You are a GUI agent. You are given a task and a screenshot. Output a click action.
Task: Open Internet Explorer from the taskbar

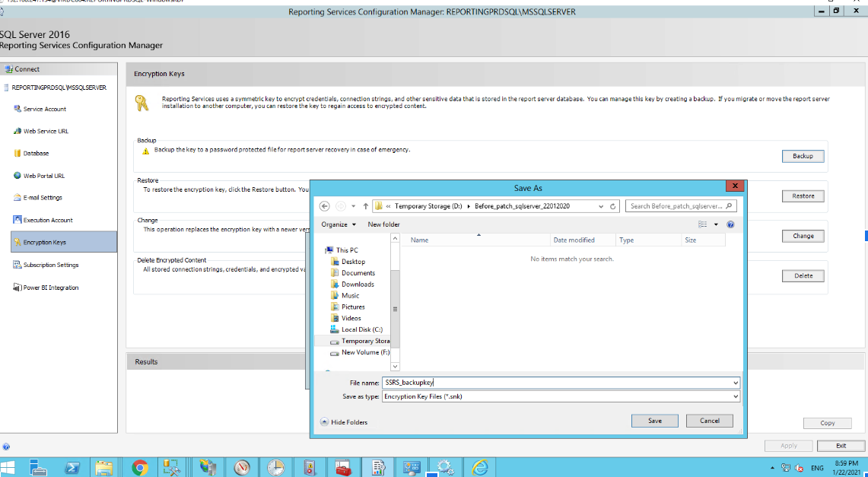point(479,468)
